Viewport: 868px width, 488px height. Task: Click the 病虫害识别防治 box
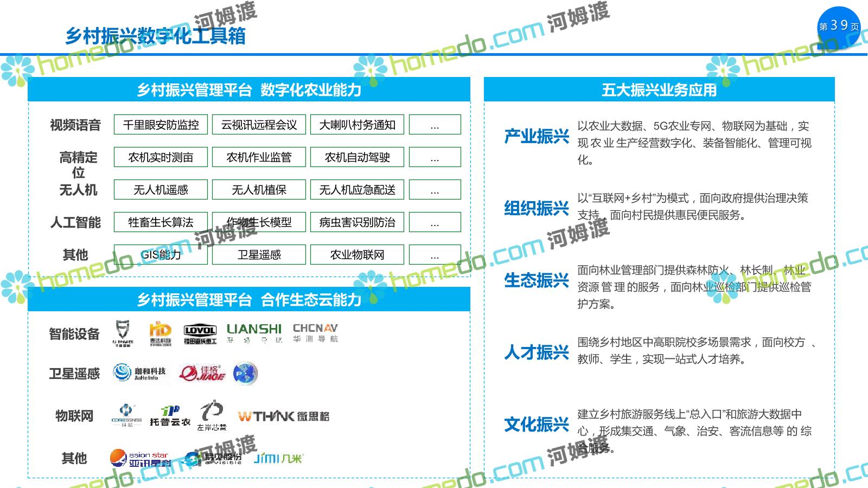pyautogui.click(x=357, y=222)
